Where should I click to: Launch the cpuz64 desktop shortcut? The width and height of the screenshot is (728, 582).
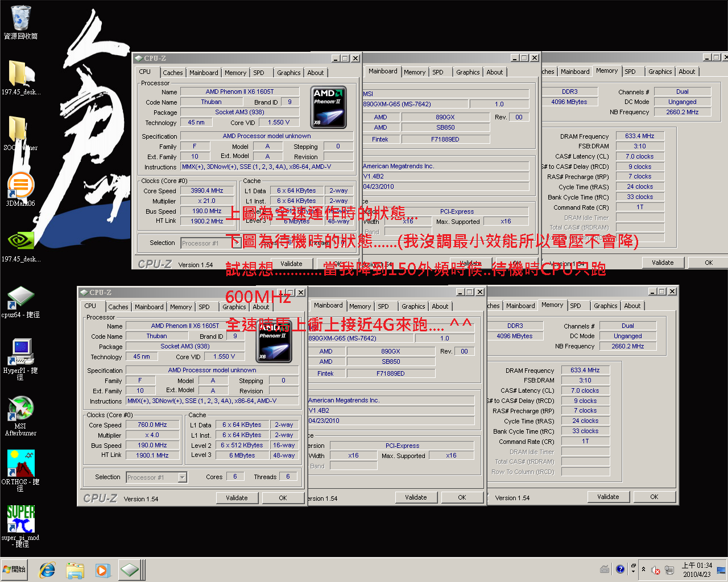tap(20, 301)
